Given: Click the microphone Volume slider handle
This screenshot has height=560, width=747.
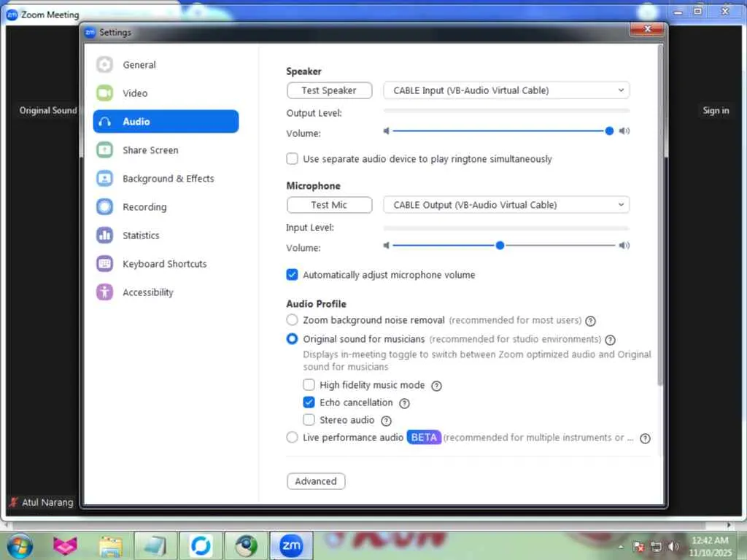Looking at the screenshot, I should [x=500, y=246].
